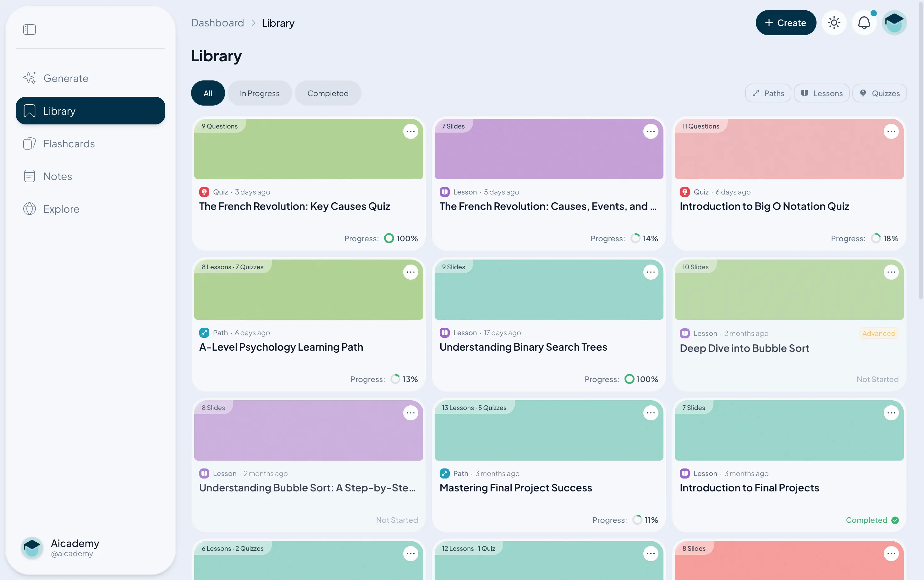Click the Library bookmark icon
Viewport: 924px width, 580px height.
(30, 111)
